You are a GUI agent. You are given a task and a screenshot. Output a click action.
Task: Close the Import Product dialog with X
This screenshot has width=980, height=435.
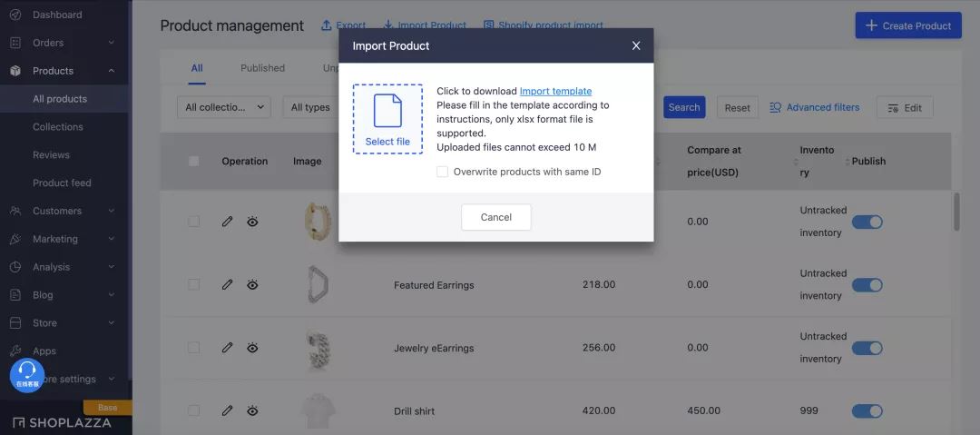point(636,45)
